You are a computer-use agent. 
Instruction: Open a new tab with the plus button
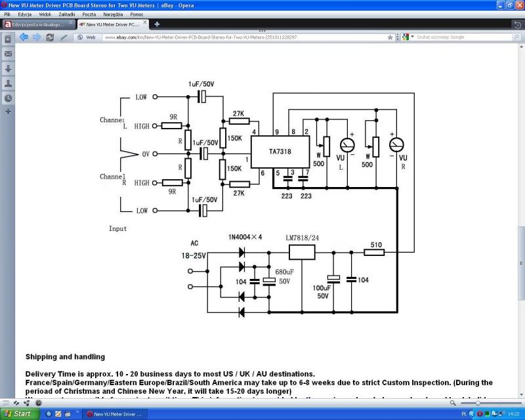[157, 24]
